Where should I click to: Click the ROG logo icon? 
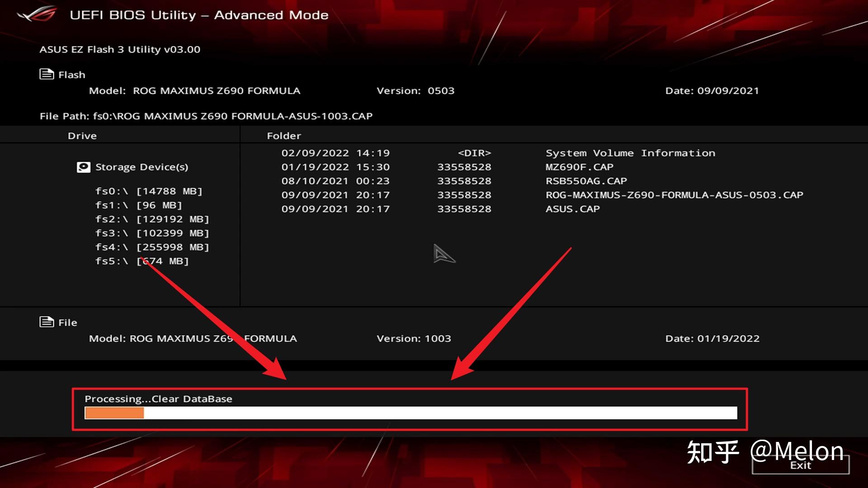tap(37, 14)
